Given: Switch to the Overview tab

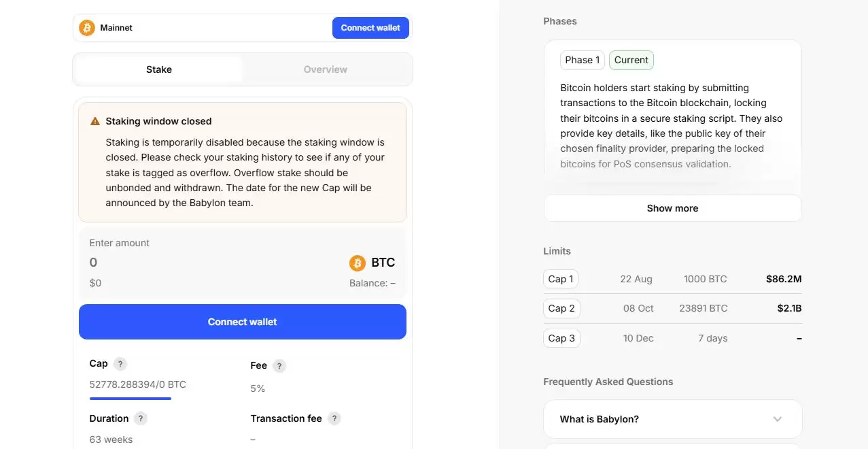Looking at the screenshot, I should pyautogui.click(x=325, y=69).
